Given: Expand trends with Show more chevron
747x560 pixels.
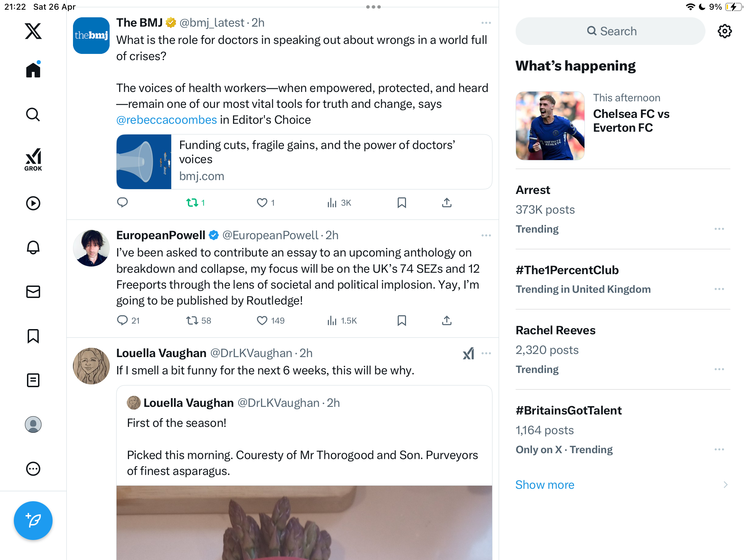Looking at the screenshot, I should pos(726,485).
